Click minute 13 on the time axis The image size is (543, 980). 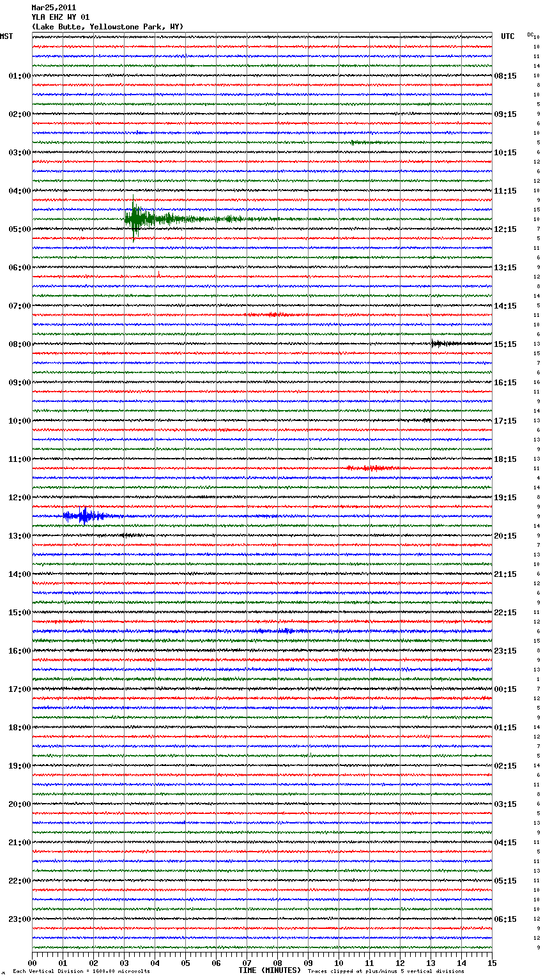(x=431, y=963)
